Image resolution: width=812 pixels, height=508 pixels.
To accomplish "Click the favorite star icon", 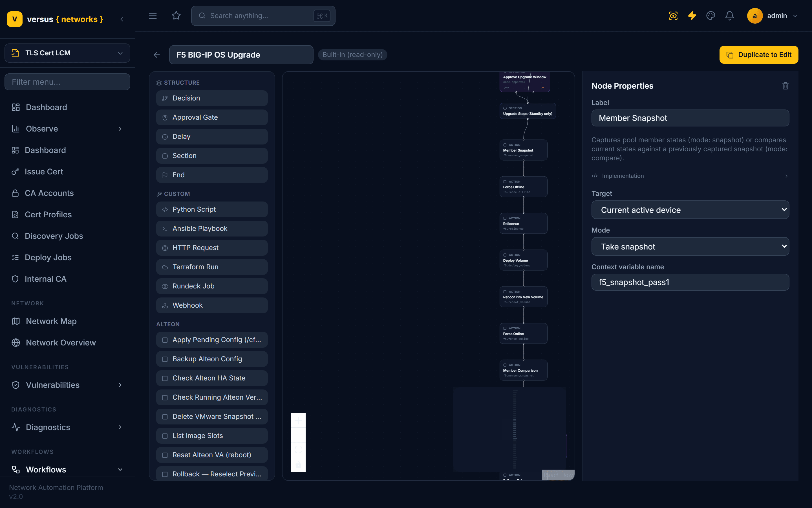I will 176,16.
